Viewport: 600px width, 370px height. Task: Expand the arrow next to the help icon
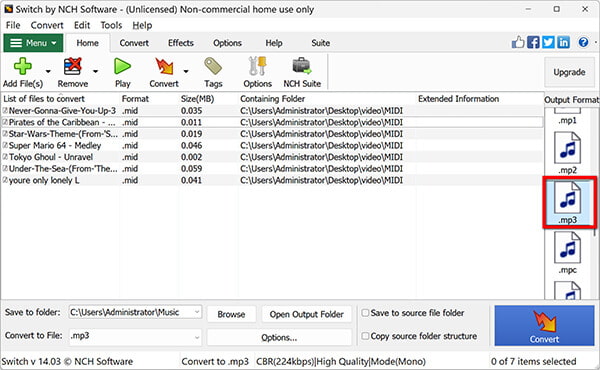595,42
